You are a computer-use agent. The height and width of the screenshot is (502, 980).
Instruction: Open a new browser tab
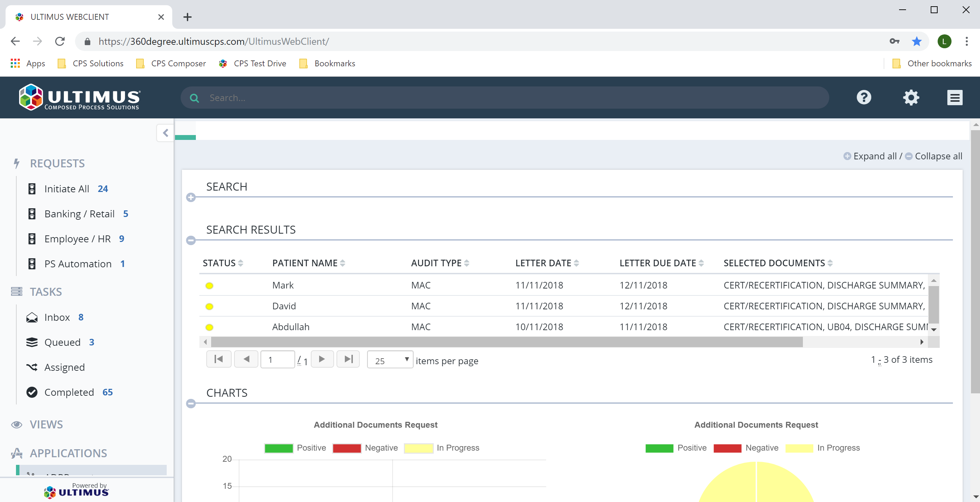187,17
